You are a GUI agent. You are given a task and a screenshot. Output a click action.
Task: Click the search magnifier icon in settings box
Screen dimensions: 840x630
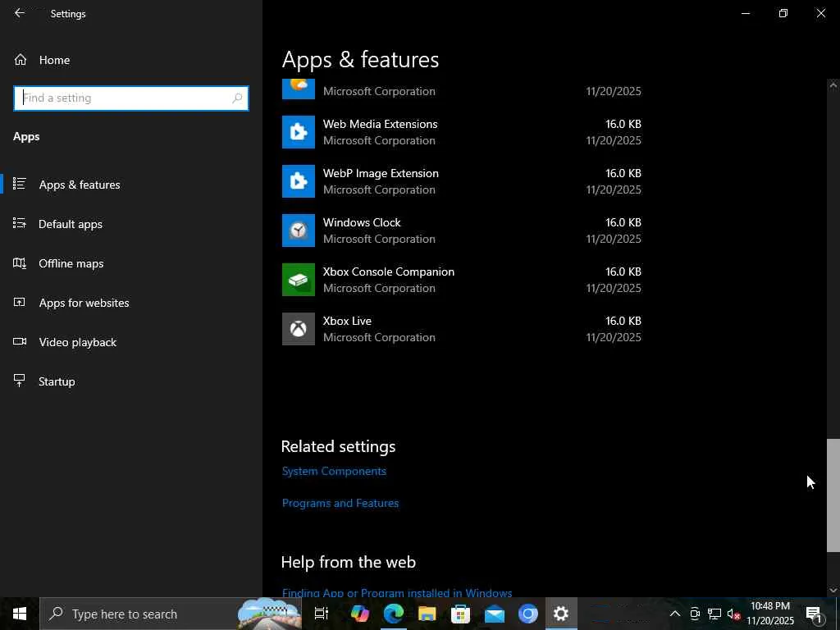(x=237, y=98)
